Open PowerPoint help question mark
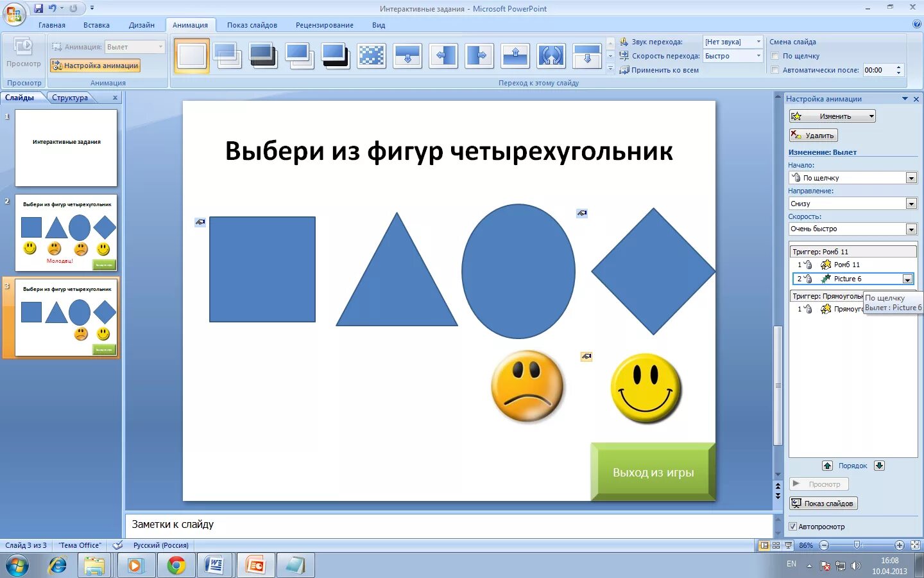 [916, 24]
